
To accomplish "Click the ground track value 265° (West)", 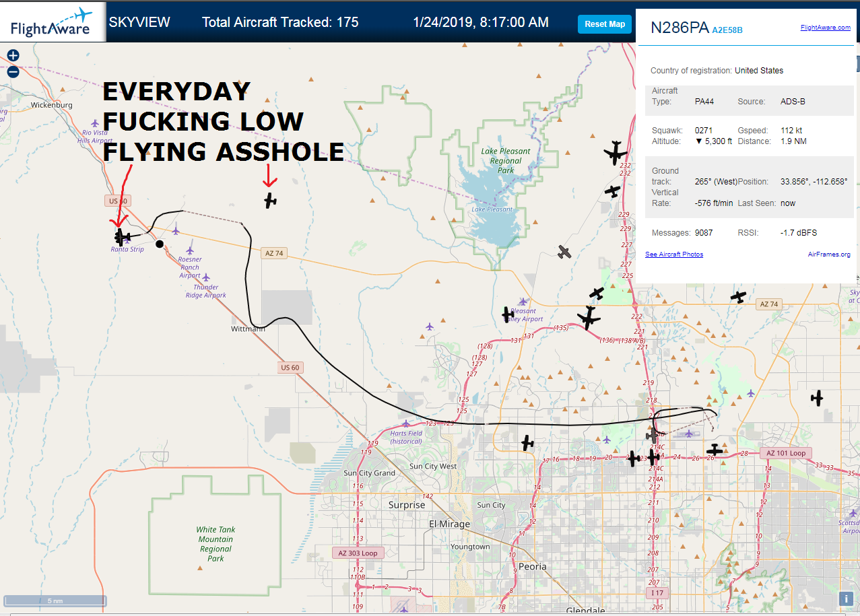I will point(716,182).
